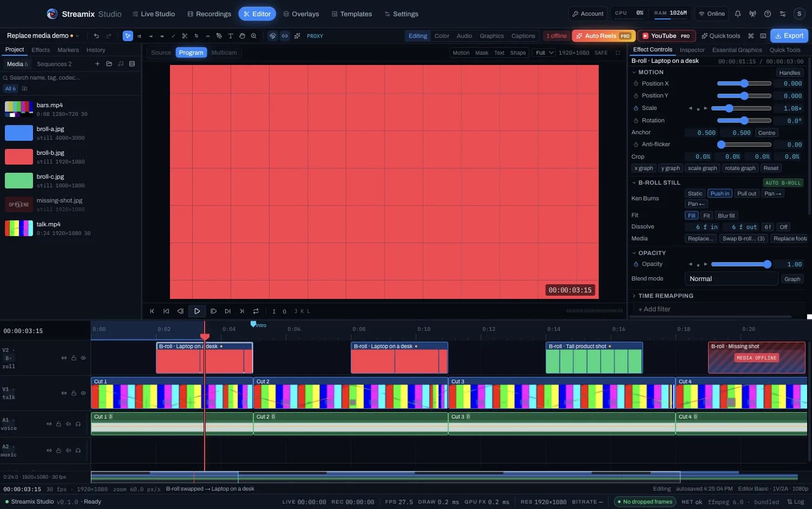Toggle snapping magnet in toolbar
812x509 pixels.
click(x=273, y=36)
